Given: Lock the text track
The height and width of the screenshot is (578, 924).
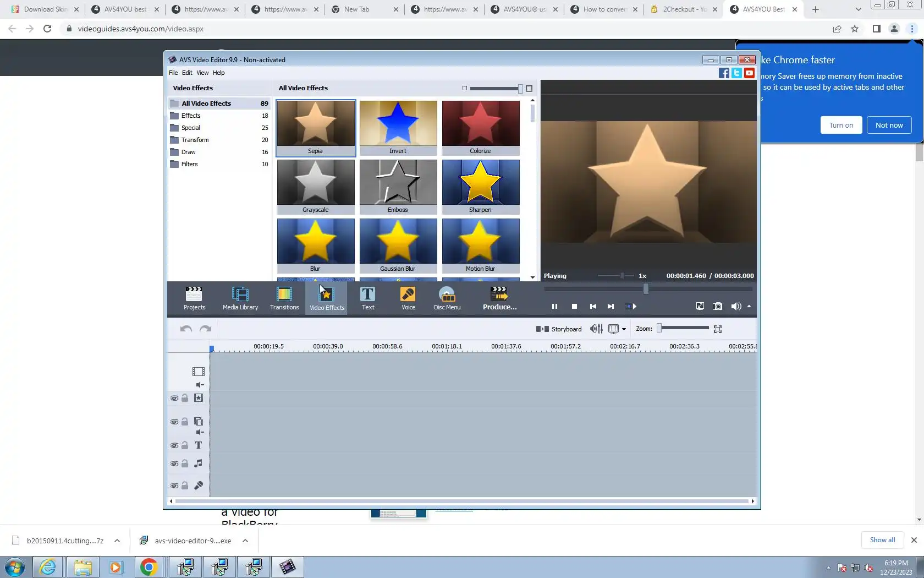Looking at the screenshot, I should pyautogui.click(x=185, y=446).
